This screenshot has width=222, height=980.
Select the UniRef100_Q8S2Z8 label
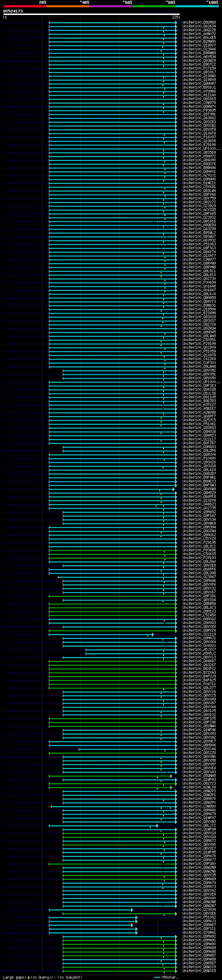[199, 753]
